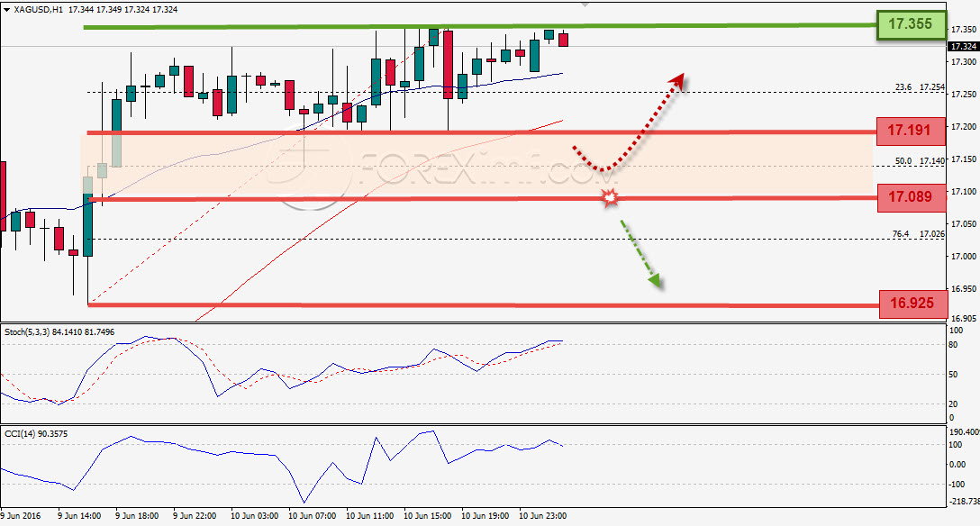Image resolution: width=980 pixels, height=526 pixels.
Task: Click the Fibonacci 76.4 label at 17.026
Action: (918, 233)
